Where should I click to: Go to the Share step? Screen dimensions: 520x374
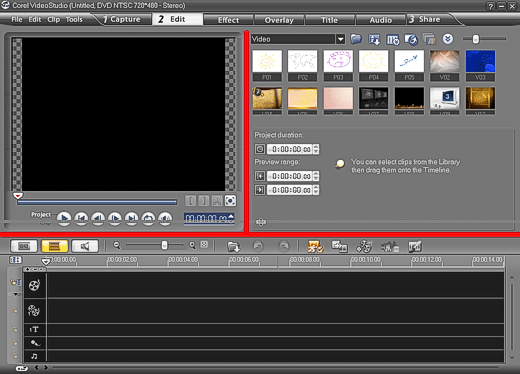(429, 19)
